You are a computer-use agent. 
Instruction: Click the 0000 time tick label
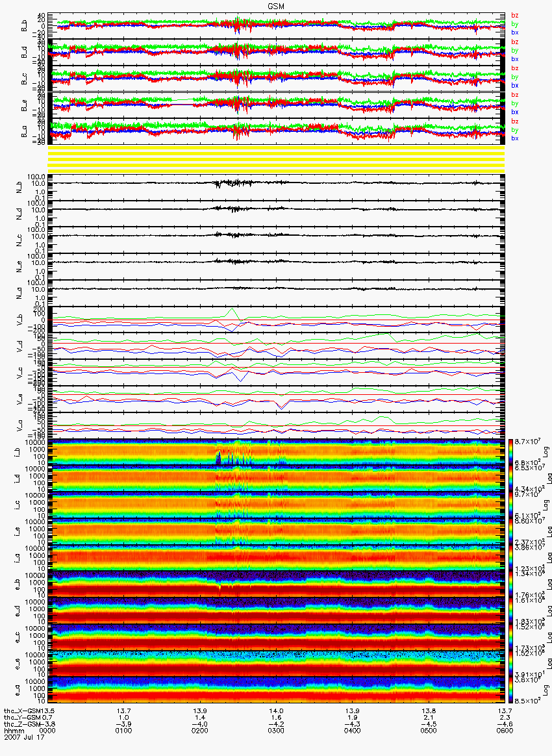pos(47,731)
